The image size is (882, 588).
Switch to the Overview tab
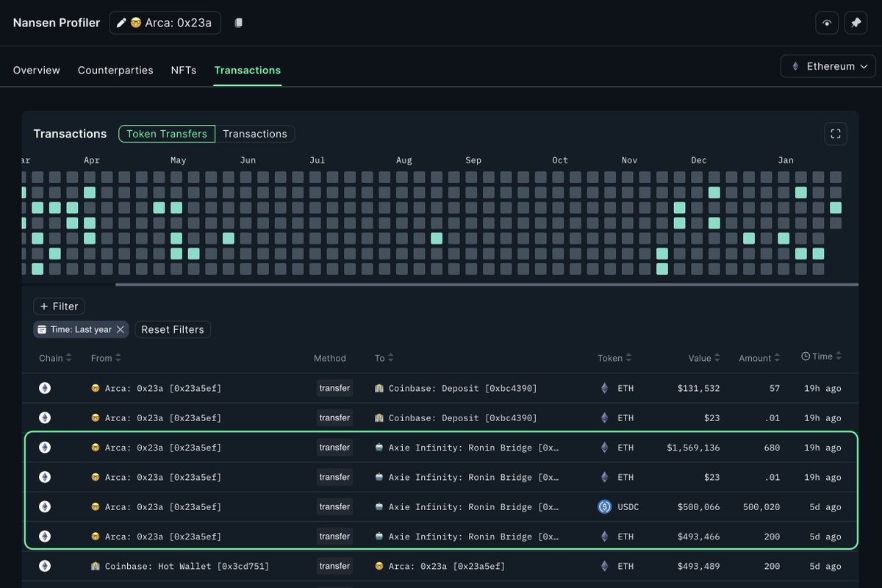[37, 71]
